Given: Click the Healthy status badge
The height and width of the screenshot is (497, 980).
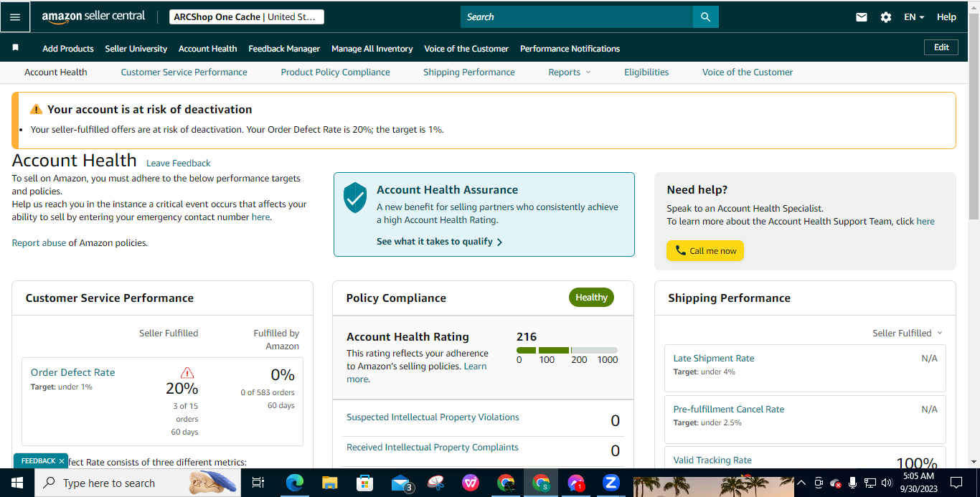Looking at the screenshot, I should [x=591, y=298].
